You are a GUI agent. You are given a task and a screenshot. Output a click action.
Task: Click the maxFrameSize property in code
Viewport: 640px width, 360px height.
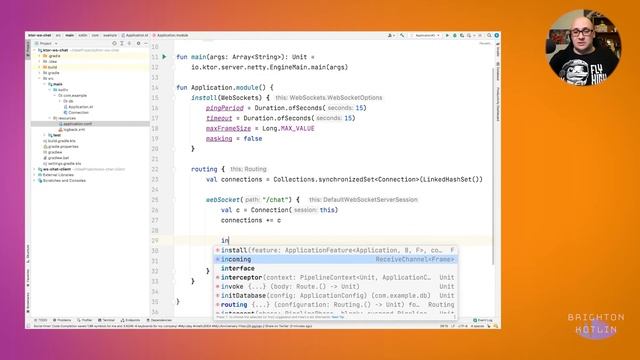click(228, 128)
